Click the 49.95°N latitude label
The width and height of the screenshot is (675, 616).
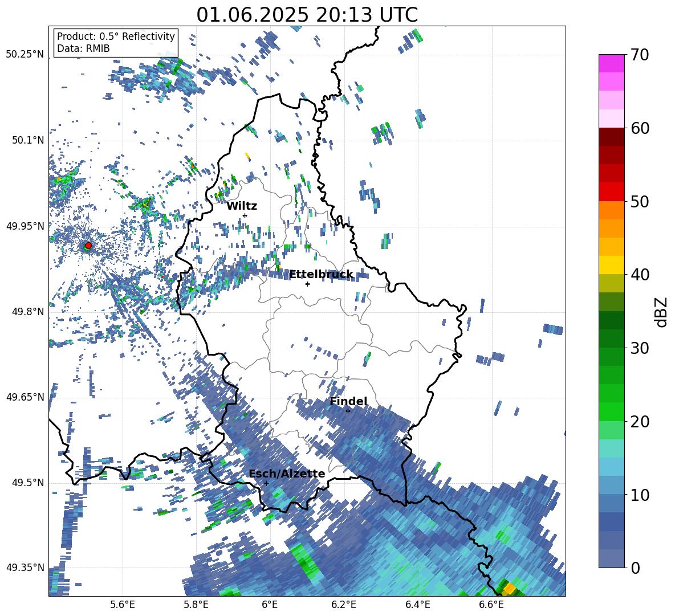click(25, 226)
